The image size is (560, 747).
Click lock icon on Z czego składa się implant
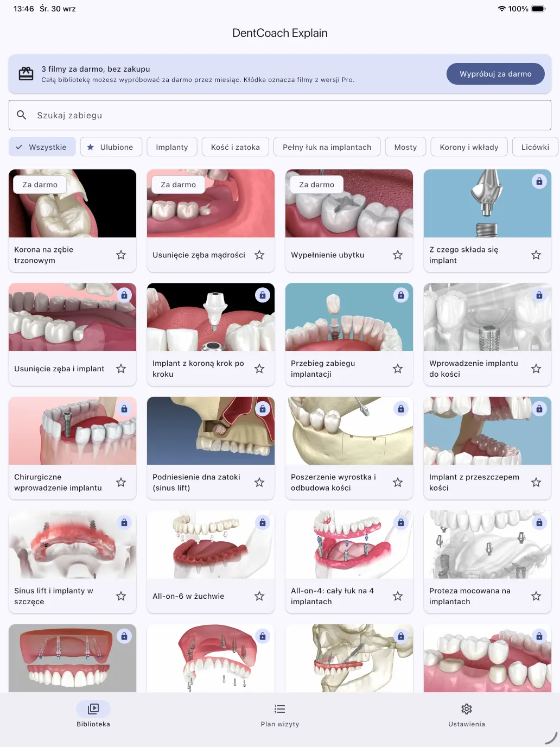point(539,181)
